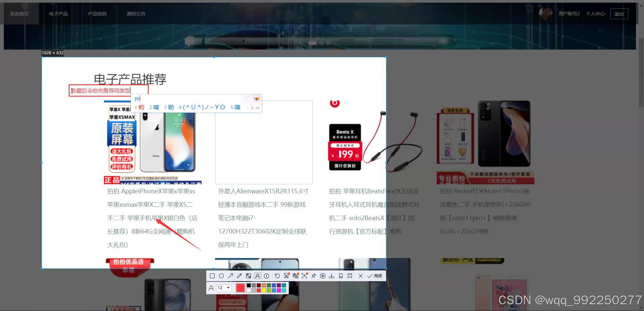Screen dimensions: 644x311
Task: Select the rectangle drawing tool
Action: point(212,276)
